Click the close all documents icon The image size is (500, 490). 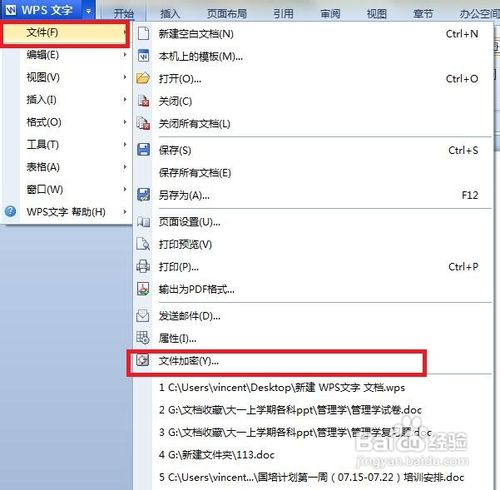click(x=143, y=123)
